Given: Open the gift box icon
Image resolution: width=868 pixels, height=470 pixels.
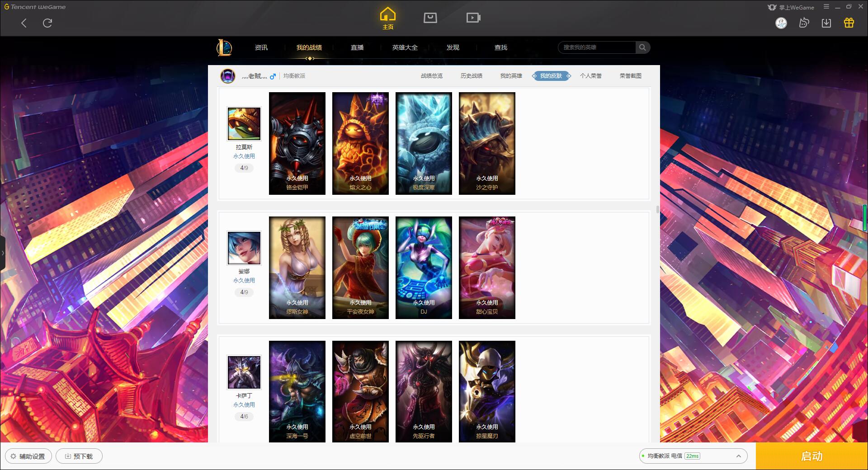Looking at the screenshot, I should coord(849,23).
